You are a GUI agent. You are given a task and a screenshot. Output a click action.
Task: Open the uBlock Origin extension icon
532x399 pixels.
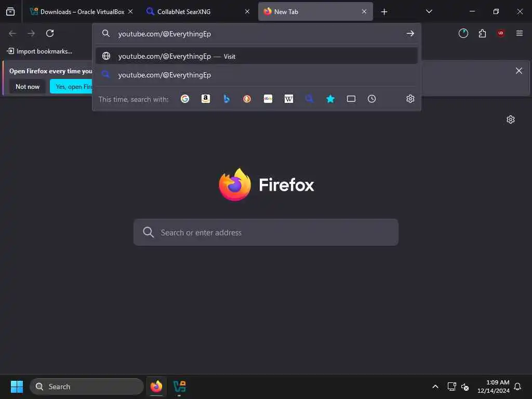501,33
